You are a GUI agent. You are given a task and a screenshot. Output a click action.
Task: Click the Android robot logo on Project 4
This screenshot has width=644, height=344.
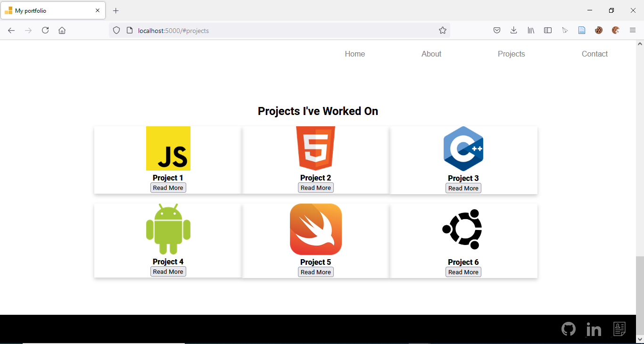coord(168,229)
